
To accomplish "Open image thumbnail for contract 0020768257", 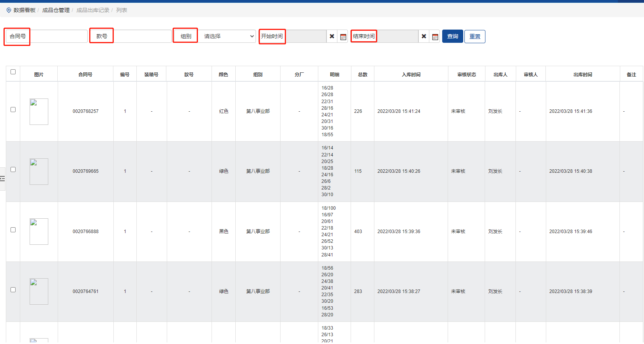I will [39, 112].
